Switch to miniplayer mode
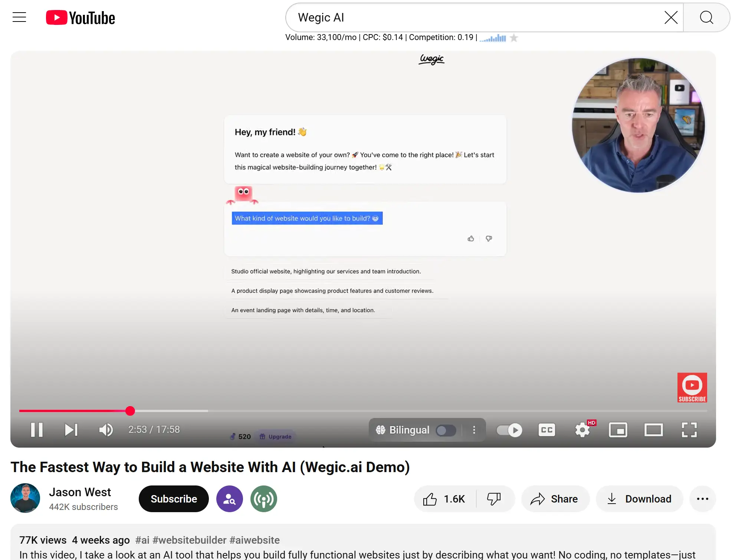Image resolution: width=732 pixels, height=560 pixels. point(618,430)
